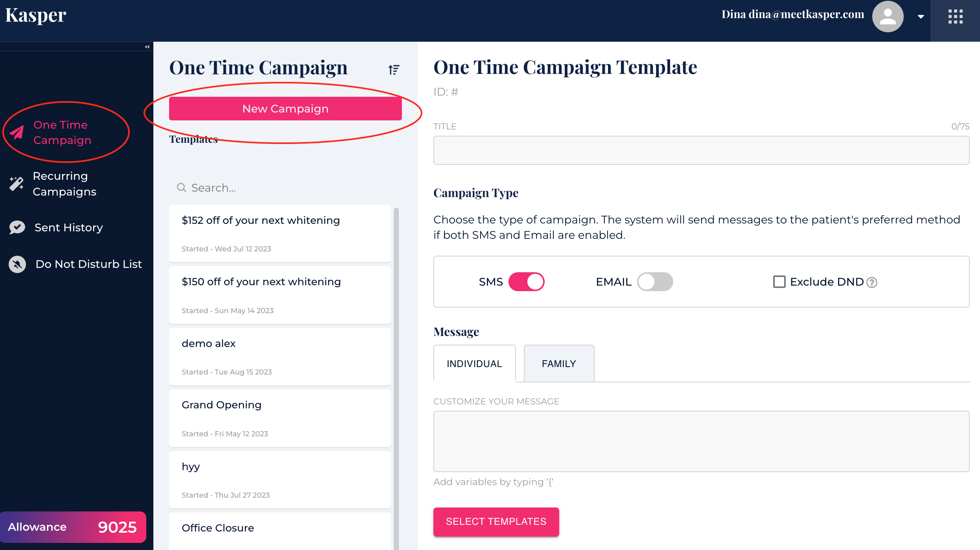The height and width of the screenshot is (550, 980).
Task: Click the Exclude DND help icon
Action: point(872,282)
